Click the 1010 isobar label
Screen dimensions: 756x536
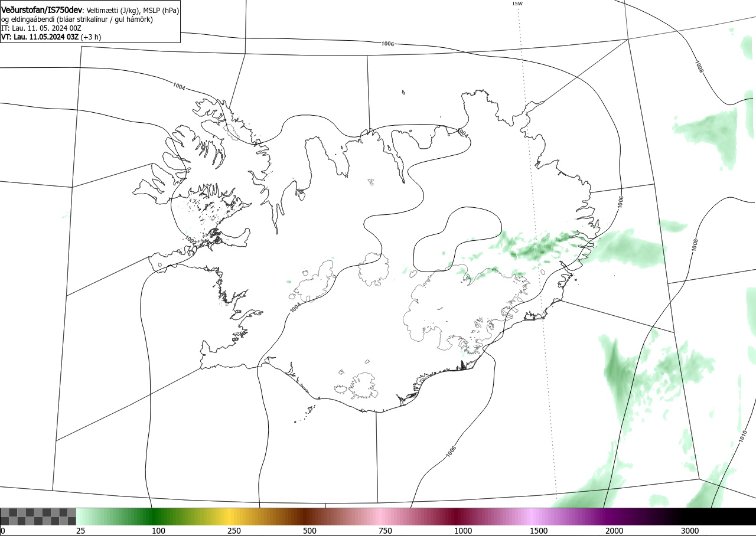click(742, 436)
